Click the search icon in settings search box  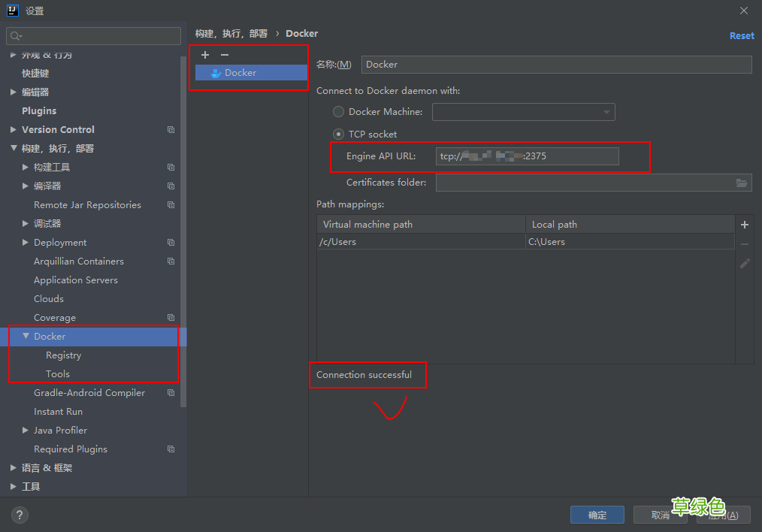(x=16, y=36)
